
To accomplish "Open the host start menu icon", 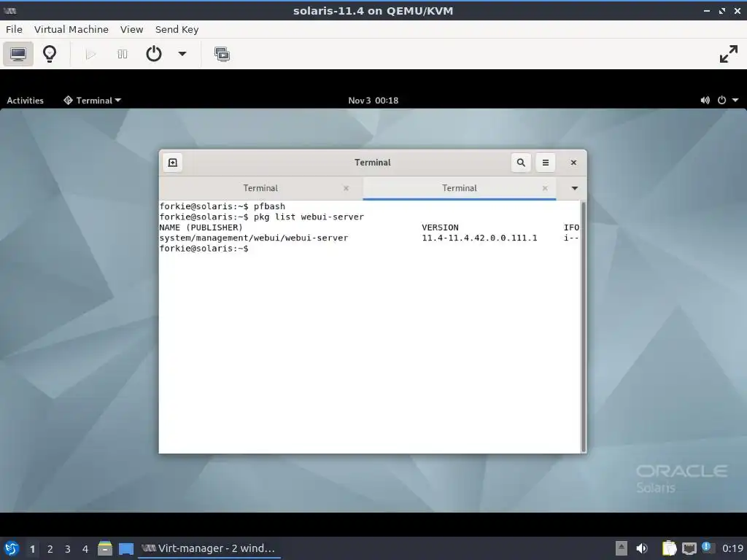I will coord(12,548).
